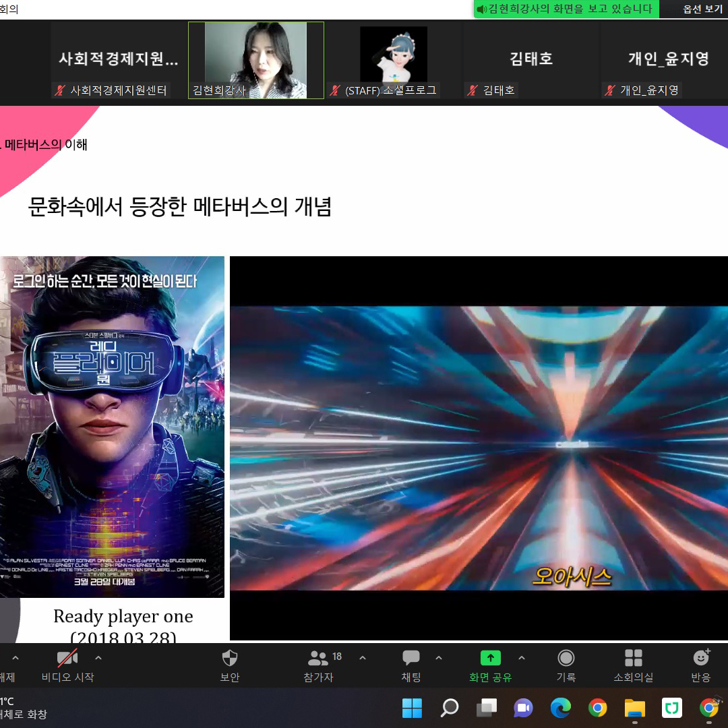Open the weather widget on the taskbar
728x728 pixels.
pos(23,708)
